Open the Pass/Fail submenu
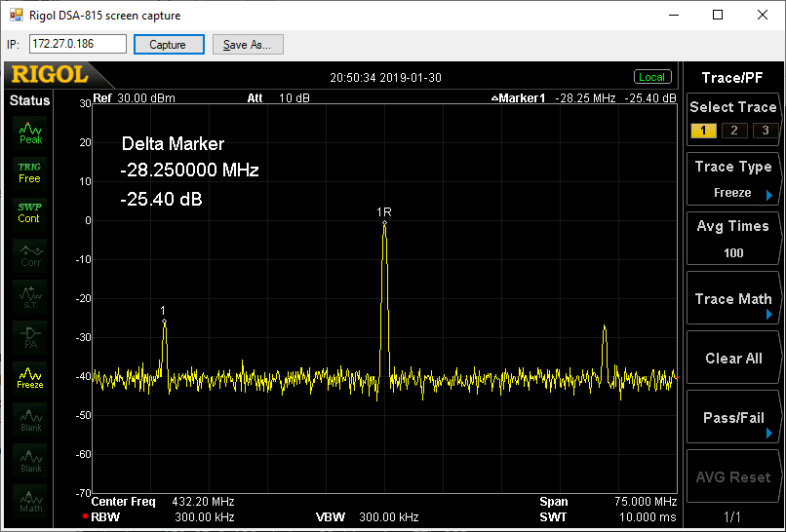 click(x=733, y=418)
